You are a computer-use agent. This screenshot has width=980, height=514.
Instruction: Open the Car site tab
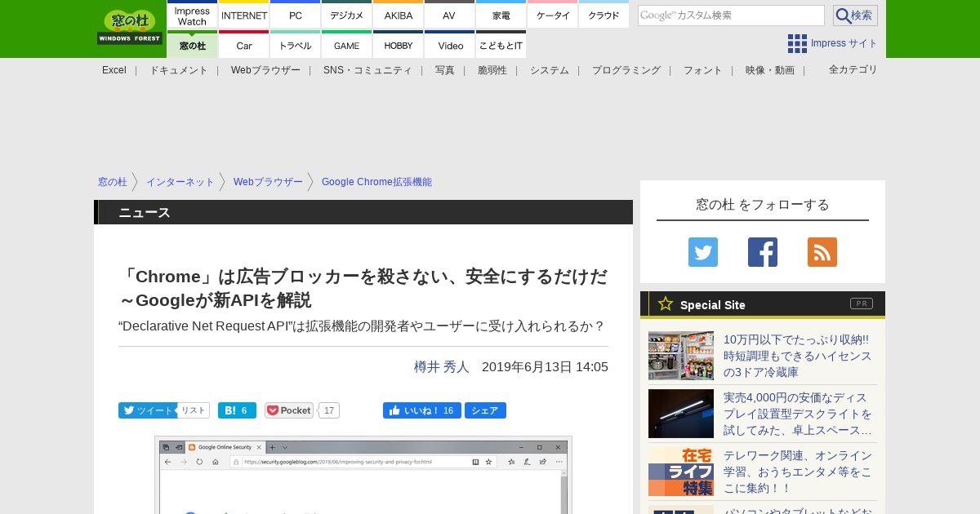point(243,45)
